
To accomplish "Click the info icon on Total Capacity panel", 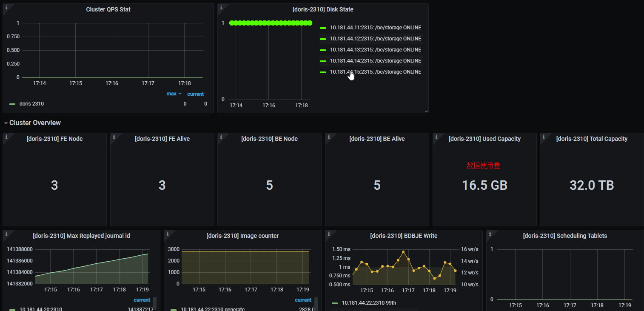I will click(x=544, y=136).
